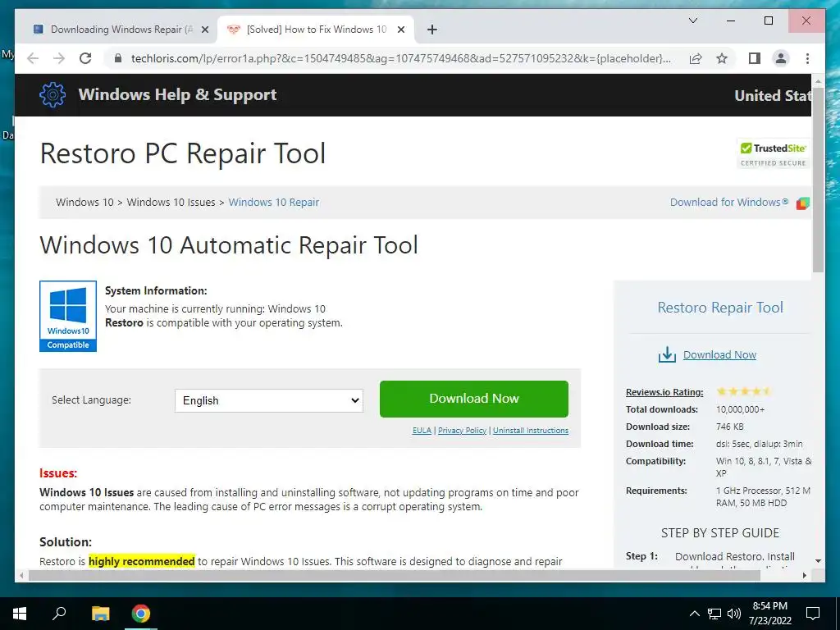Screen dimensions: 840x630
Task: Click the sidebar download arrow icon
Action: coord(667,354)
